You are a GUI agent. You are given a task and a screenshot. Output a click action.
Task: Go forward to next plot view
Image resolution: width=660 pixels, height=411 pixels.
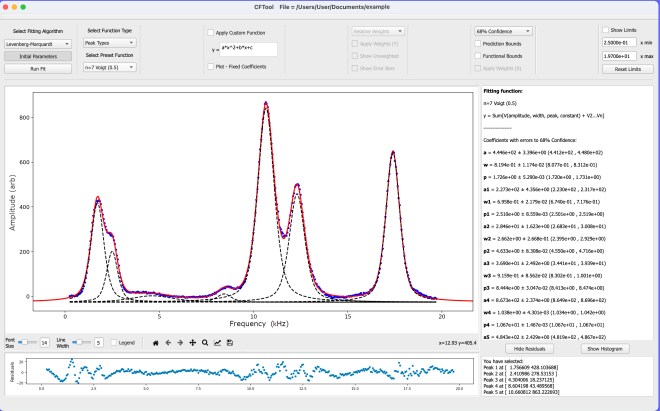(179, 342)
